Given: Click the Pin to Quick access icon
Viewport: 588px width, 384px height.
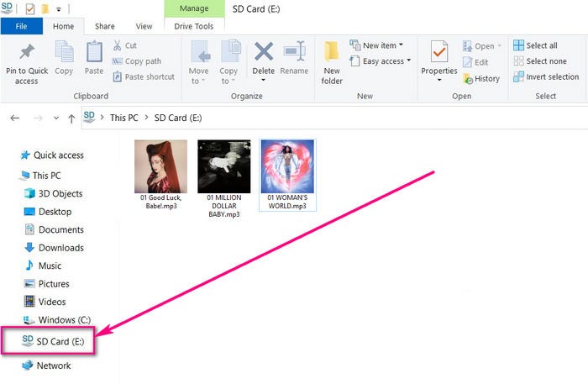Looking at the screenshot, I should (x=27, y=52).
